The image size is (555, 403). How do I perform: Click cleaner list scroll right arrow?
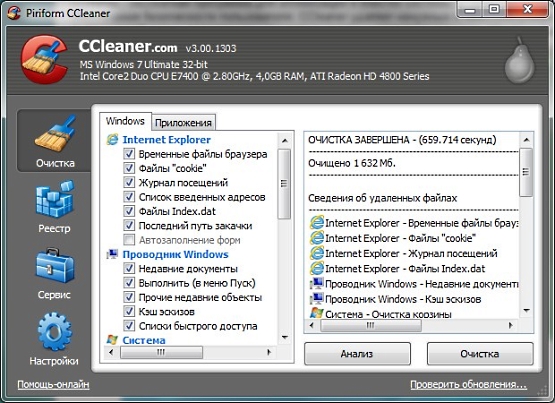(269, 352)
